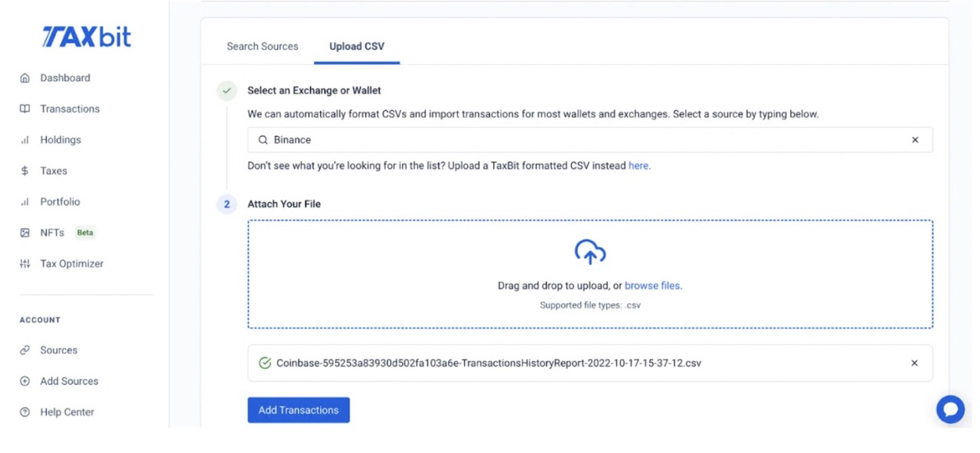Open the chat support bubble
The width and height of the screenshot is (980, 453).
coord(950,409)
